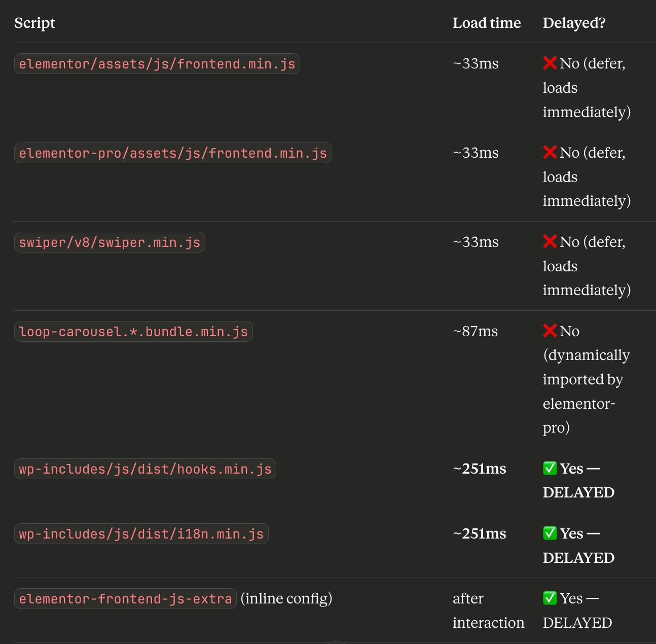Click the red X icon in loop-carousel row

(550, 331)
